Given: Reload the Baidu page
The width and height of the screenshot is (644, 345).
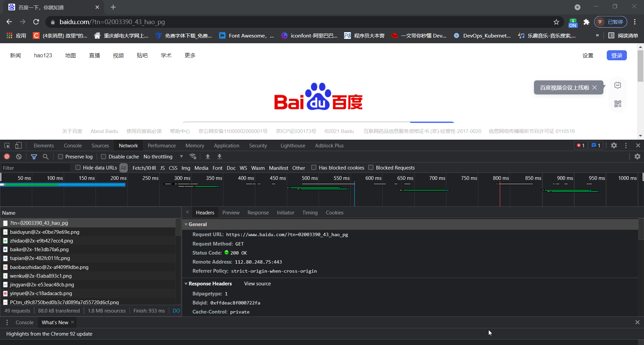Looking at the screenshot, I should point(36,22).
